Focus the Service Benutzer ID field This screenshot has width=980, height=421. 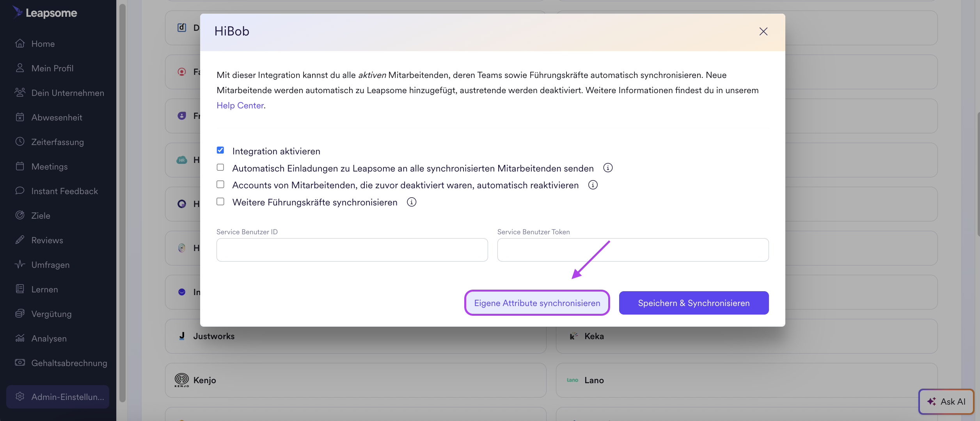pos(352,250)
